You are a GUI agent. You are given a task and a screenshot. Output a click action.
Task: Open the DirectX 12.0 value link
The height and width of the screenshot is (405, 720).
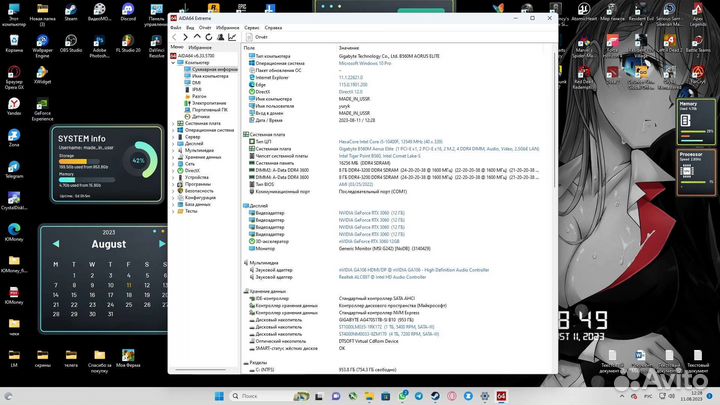point(351,92)
